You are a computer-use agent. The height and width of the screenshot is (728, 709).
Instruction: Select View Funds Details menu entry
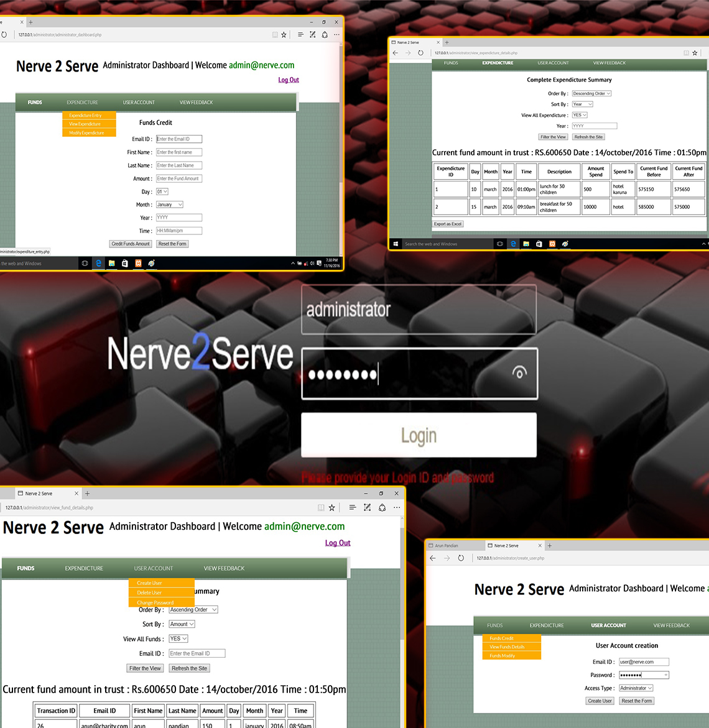507,647
